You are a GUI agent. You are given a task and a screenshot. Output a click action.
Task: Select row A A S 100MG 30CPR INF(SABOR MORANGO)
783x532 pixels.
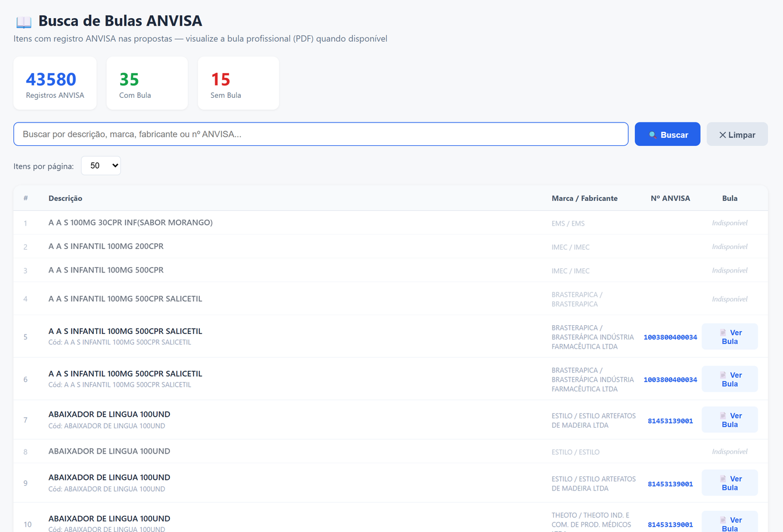[x=390, y=223]
